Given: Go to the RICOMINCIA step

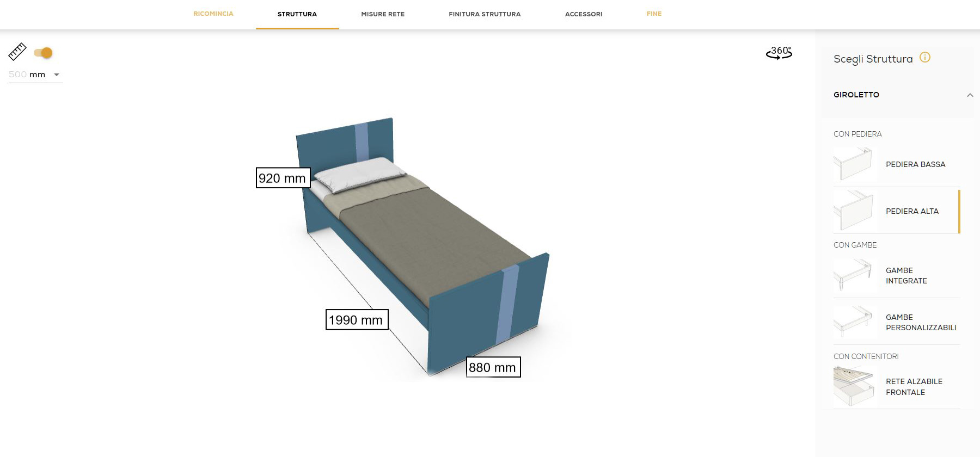Looking at the screenshot, I should [x=213, y=14].
